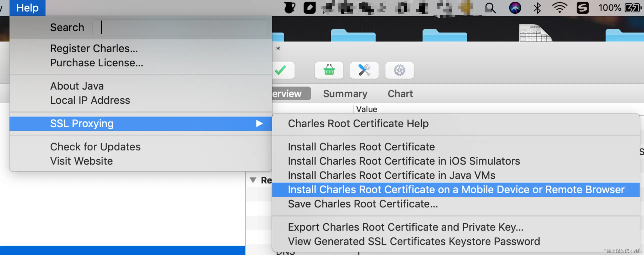The height and width of the screenshot is (255, 644).
Task: Choose Visit Website from Help menu
Action: [x=140, y=161]
